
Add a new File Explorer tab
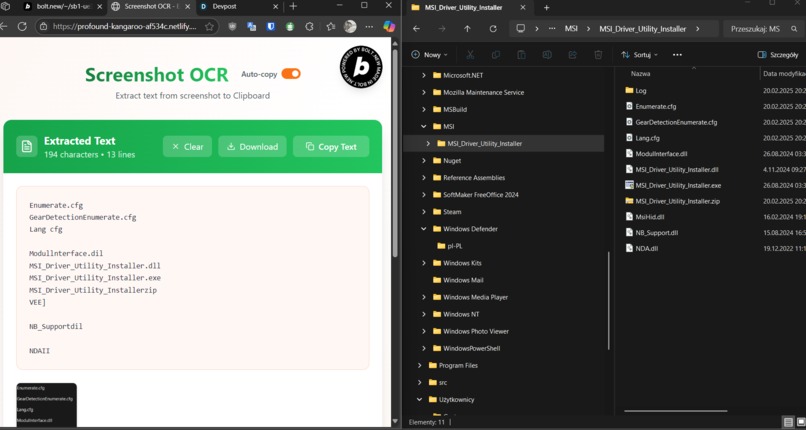click(x=546, y=8)
